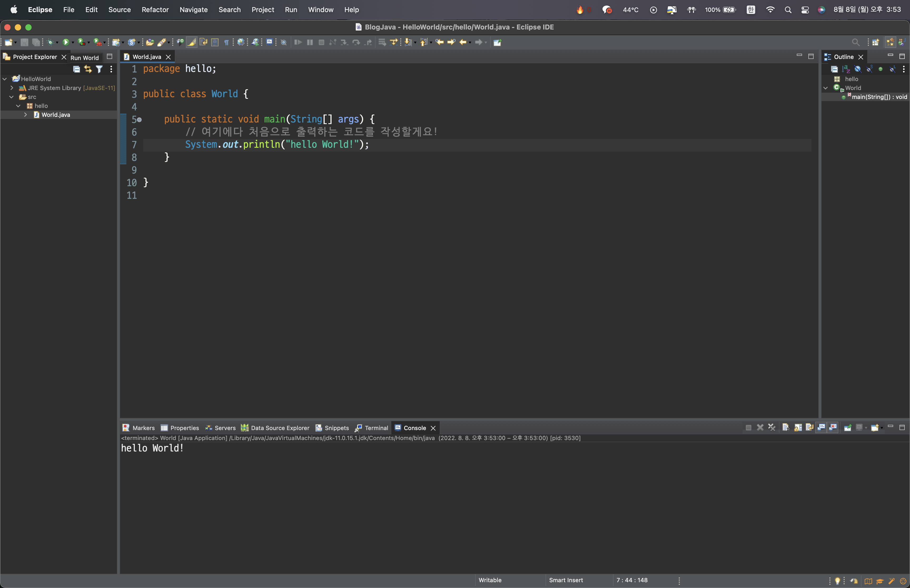Viewport: 910px width, 588px height.
Task: Click macOS Spotlight search icon
Action: 788,10
